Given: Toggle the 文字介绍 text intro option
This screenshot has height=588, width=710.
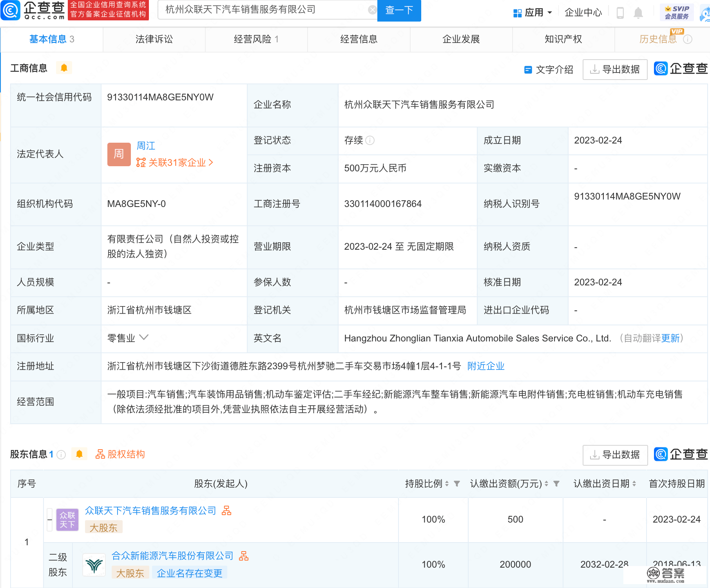Looking at the screenshot, I should click(x=549, y=69).
